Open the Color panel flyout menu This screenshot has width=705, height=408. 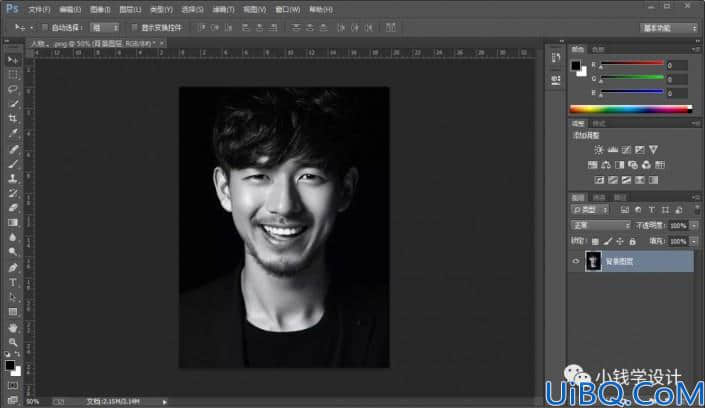[696, 49]
